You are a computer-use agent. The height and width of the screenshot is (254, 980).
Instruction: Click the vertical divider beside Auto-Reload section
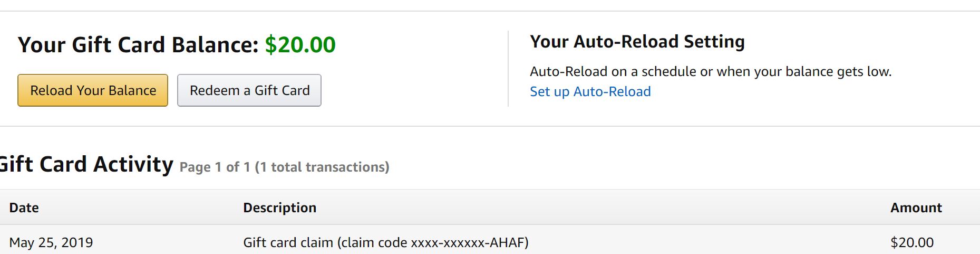(x=508, y=69)
